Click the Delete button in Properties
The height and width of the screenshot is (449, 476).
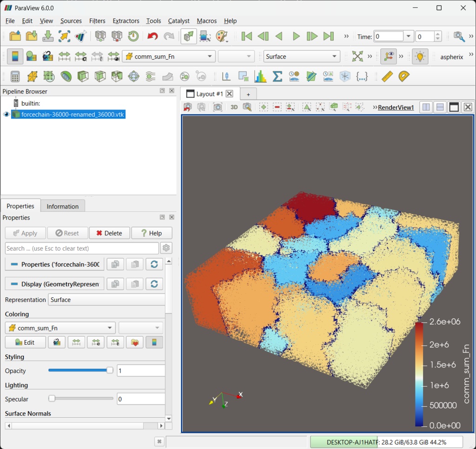pos(109,233)
